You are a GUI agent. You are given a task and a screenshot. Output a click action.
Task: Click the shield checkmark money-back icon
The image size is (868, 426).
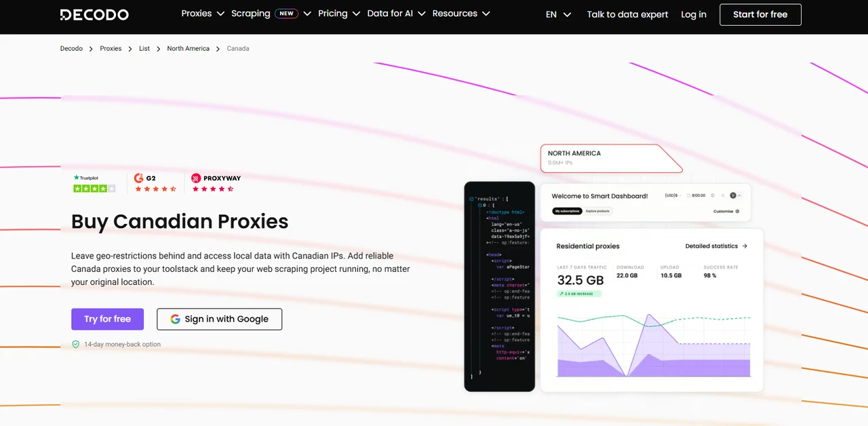[x=76, y=345]
